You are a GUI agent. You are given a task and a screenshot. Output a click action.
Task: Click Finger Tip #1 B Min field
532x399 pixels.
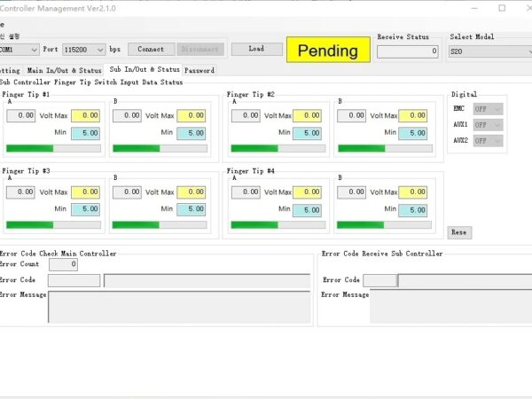(x=192, y=133)
